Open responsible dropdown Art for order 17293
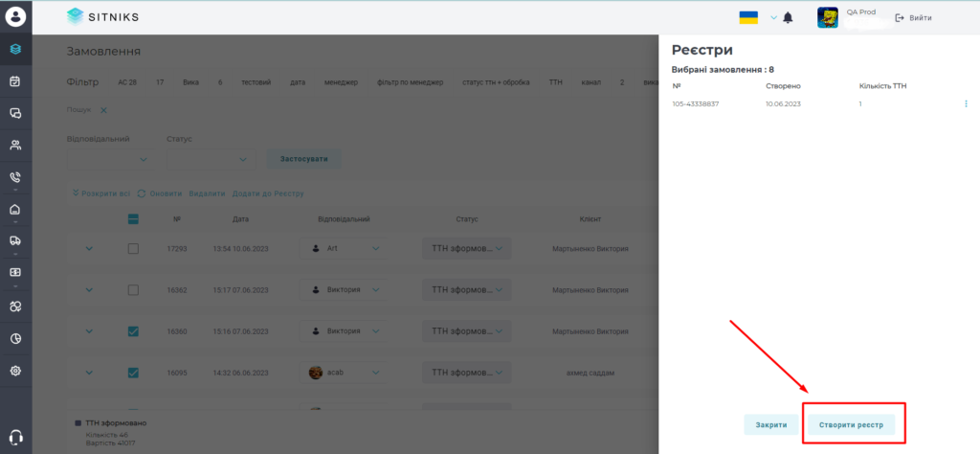 pyautogui.click(x=344, y=248)
